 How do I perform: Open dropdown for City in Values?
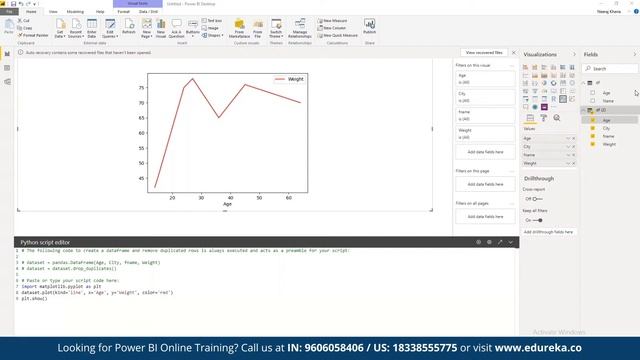point(568,147)
